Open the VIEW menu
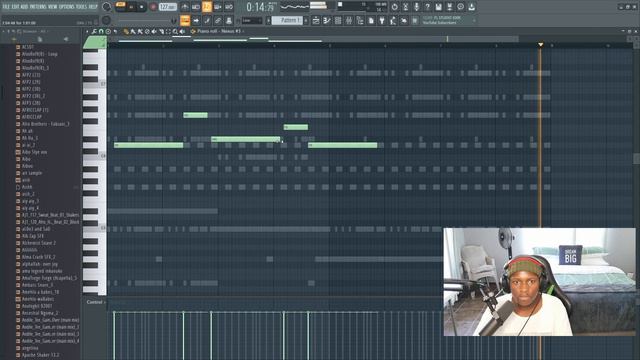The height and width of the screenshot is (360, 640). coord(53,7)
